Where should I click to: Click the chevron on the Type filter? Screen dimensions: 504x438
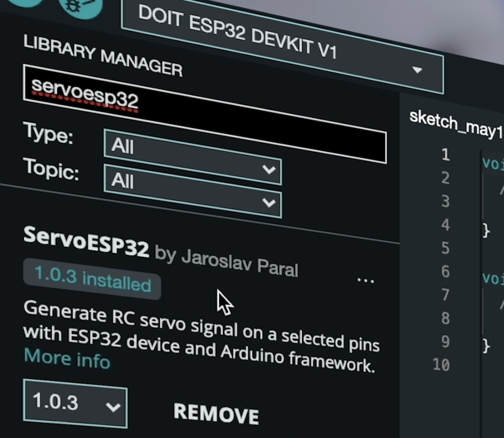[x=269, y=169]
